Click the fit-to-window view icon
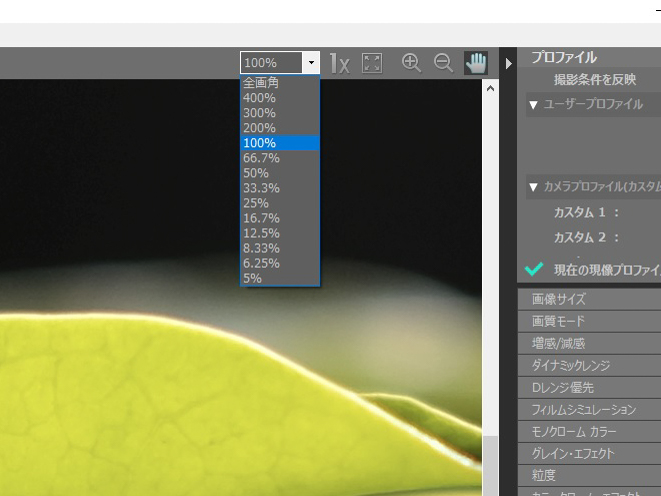Viewport: 661px width, 496px height. (372, 63)
